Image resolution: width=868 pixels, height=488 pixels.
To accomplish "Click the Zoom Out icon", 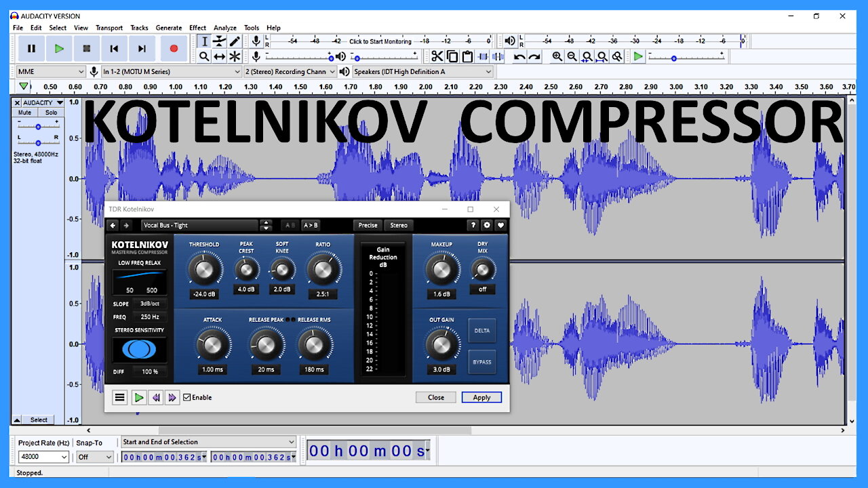I will tap(572, 57).
